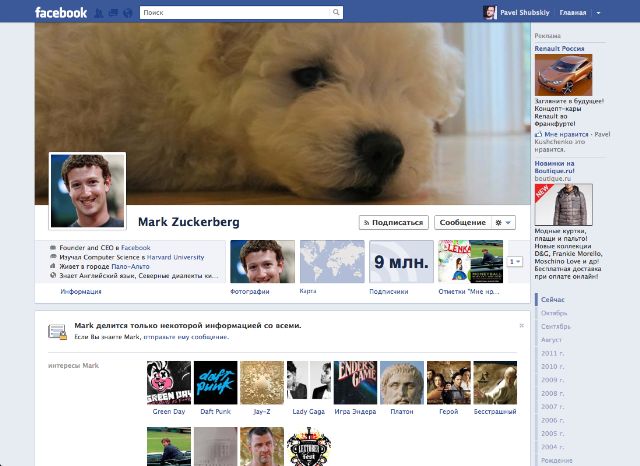Open the likes collage thumbnail
The image size is (640, 466).
(471, 262)
